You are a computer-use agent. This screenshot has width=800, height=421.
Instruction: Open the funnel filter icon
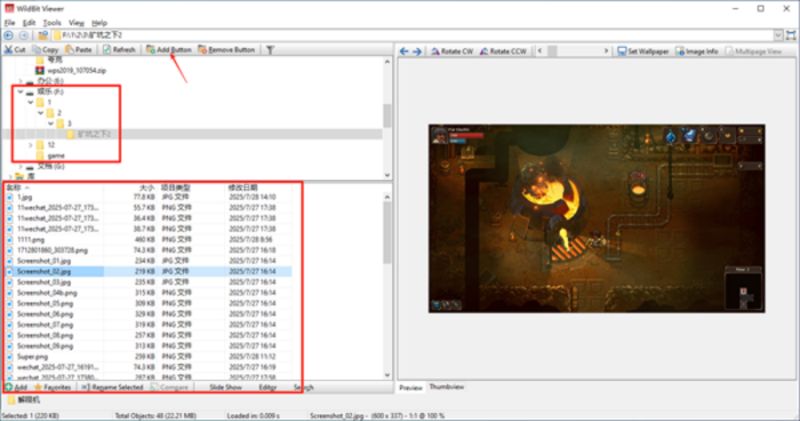[270, 49]
